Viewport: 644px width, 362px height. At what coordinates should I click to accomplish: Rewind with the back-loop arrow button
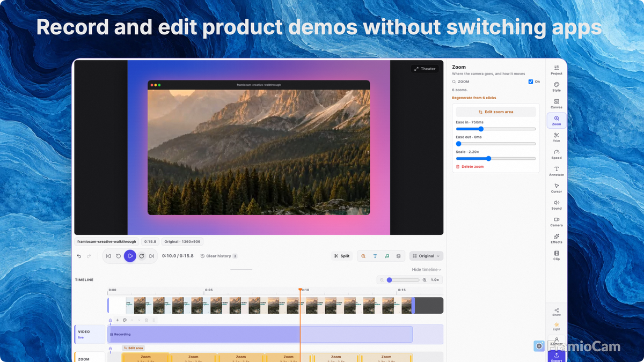(x=119, y=256)
